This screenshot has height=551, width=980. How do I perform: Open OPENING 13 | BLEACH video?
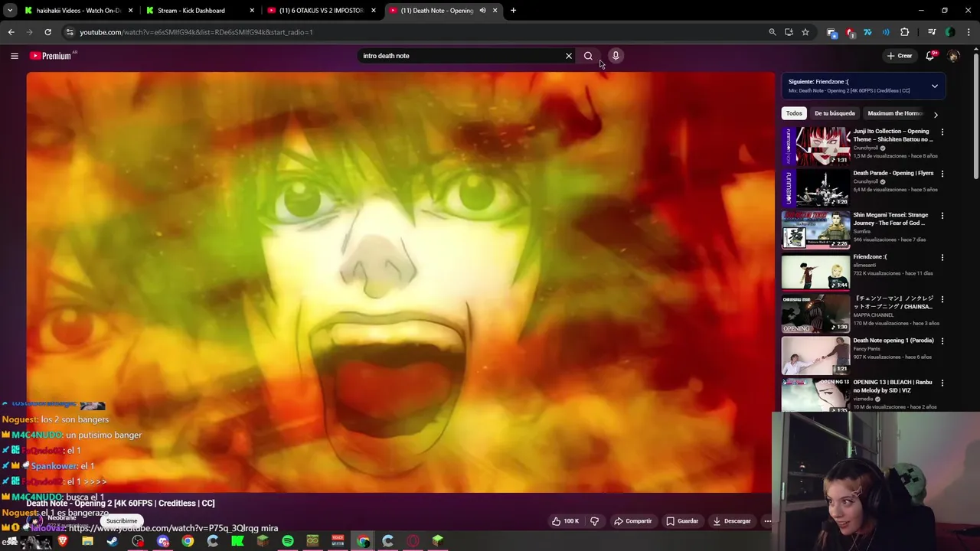[x=861, y=396]
